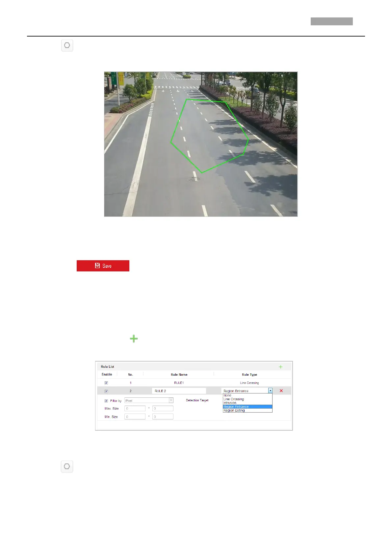The width and height of the screenshot is (392, 554).
Task: Choose Region Exiting from the dropdown list
Action: [248, 410]
